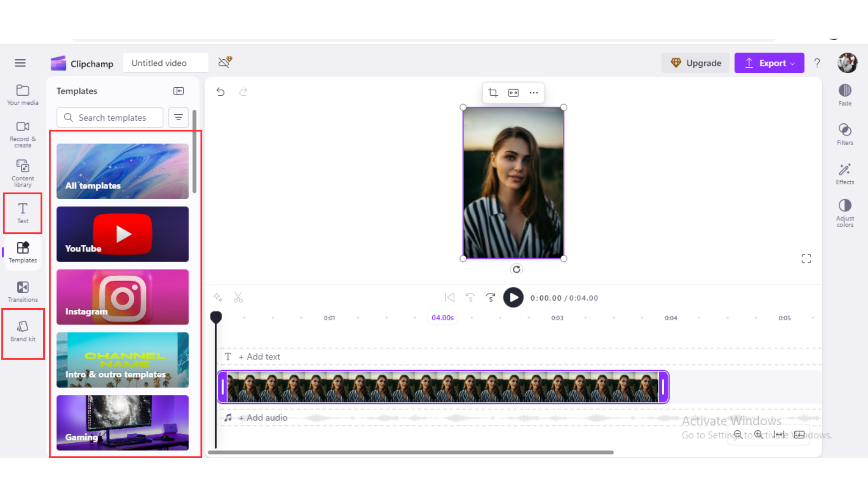Open the Filters panel on the right

pos(844,134)
